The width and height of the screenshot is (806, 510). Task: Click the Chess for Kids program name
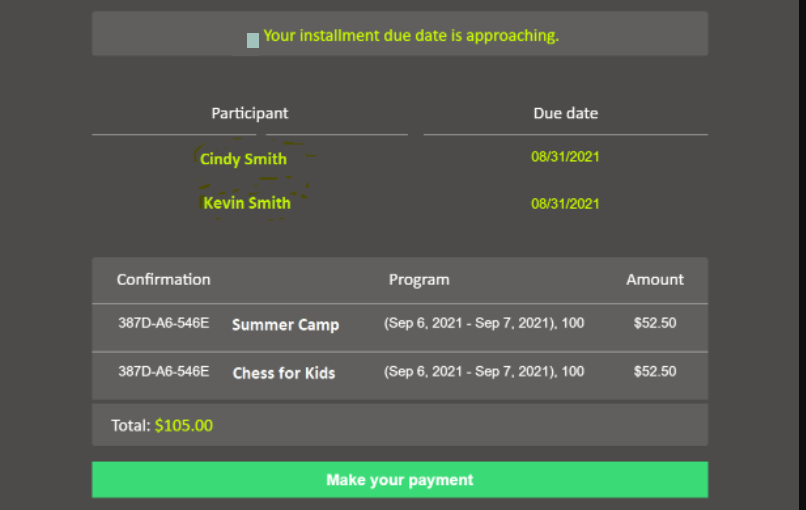[284, 373]
